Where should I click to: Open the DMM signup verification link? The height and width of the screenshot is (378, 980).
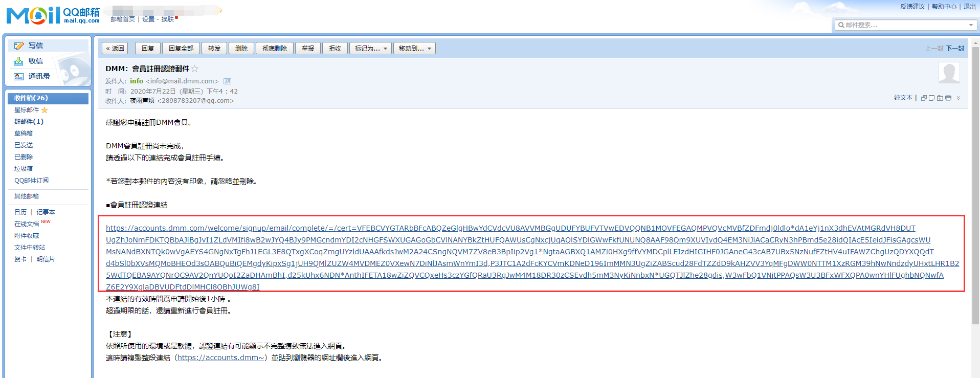(532, 257)
